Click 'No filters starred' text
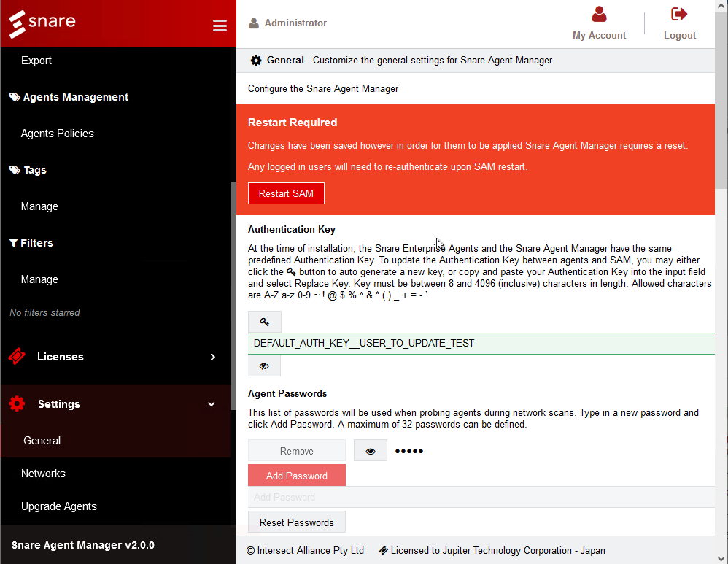 (x=44, y=313)
